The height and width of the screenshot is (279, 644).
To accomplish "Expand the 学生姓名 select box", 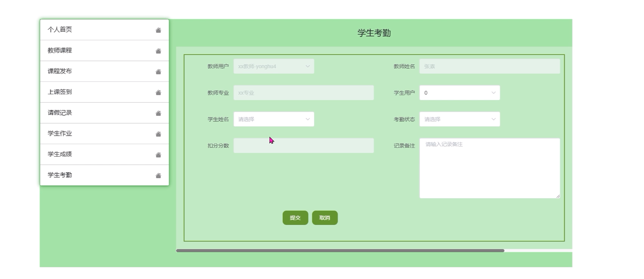I will point(273,119).
